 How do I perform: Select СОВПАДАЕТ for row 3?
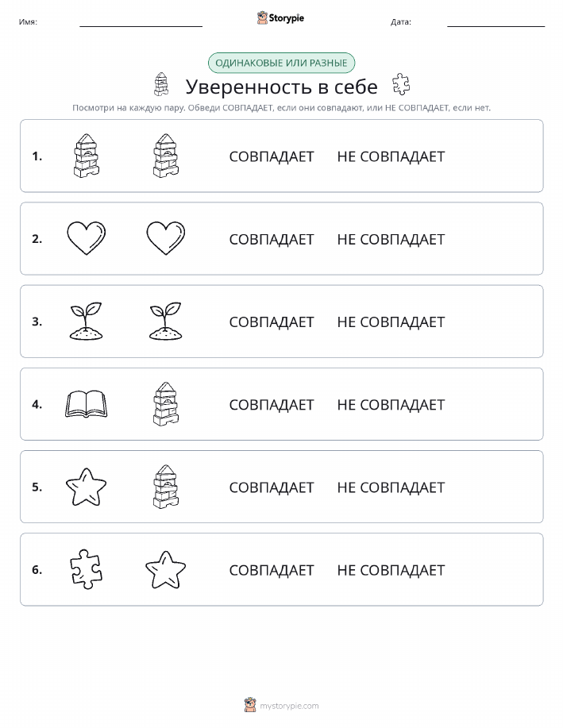(272, 322)
